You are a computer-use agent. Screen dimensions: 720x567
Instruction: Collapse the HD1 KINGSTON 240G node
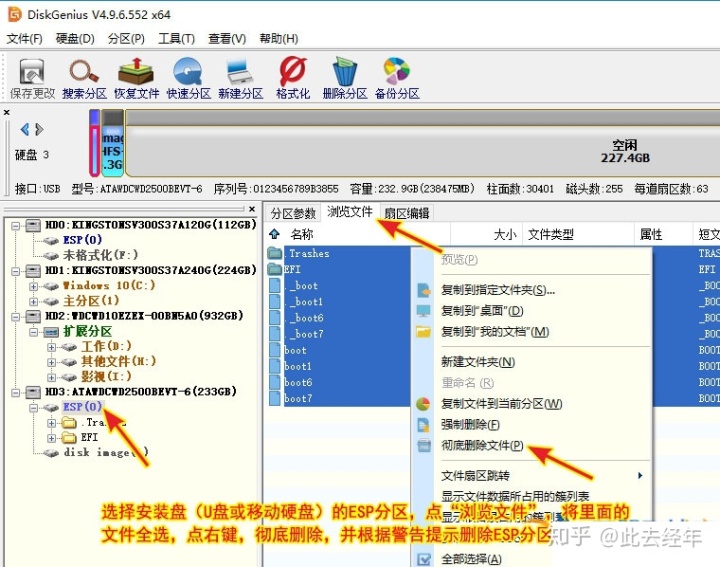click(16, 271)
